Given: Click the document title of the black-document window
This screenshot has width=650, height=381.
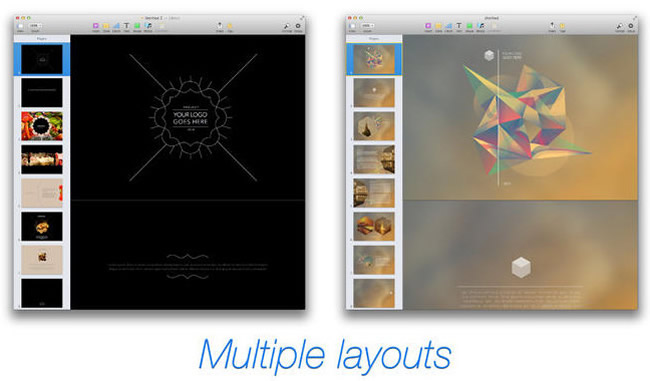Looking at the screenshot, I should 161,18.
